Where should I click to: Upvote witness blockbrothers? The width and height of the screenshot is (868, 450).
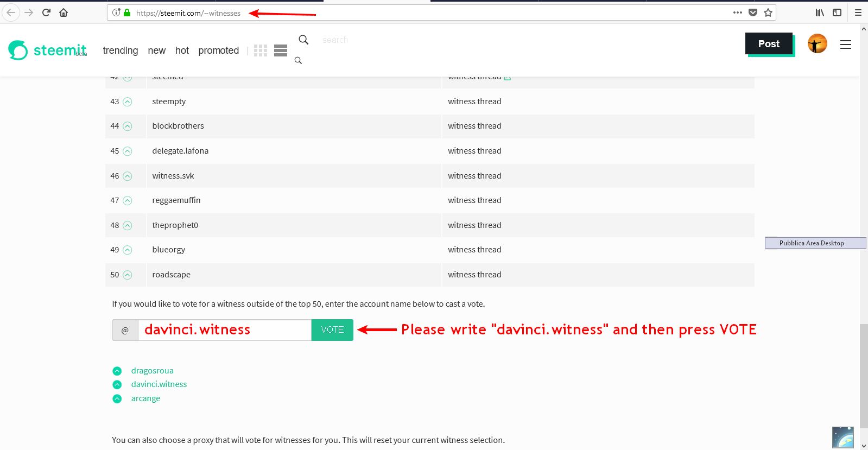click(x=128, y=126)
